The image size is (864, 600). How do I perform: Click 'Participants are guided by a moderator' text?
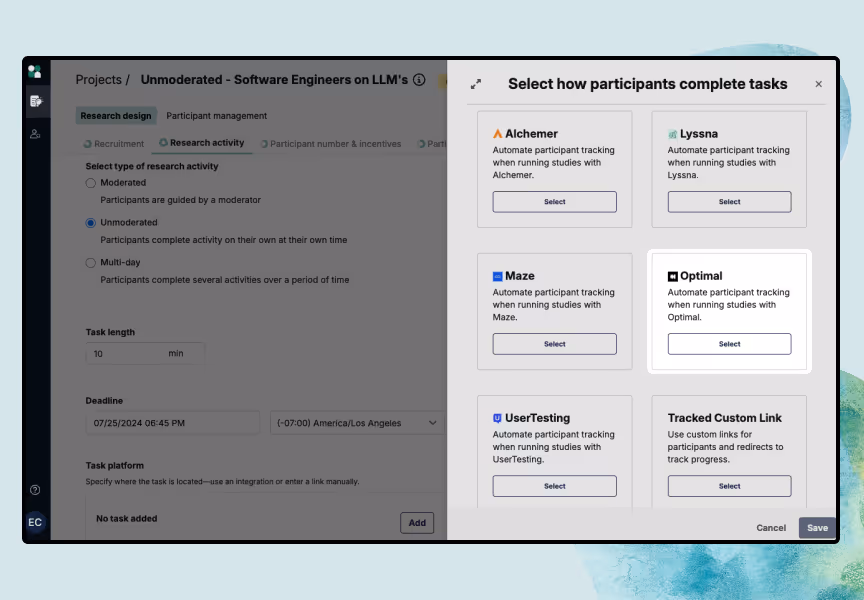[x=180, y=200]
